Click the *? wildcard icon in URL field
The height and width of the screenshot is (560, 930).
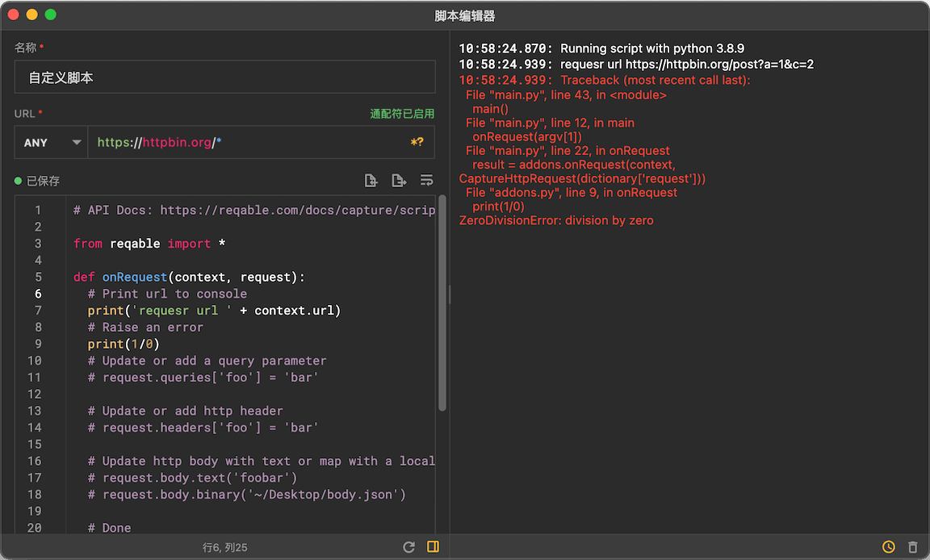(x=417, y=142)
